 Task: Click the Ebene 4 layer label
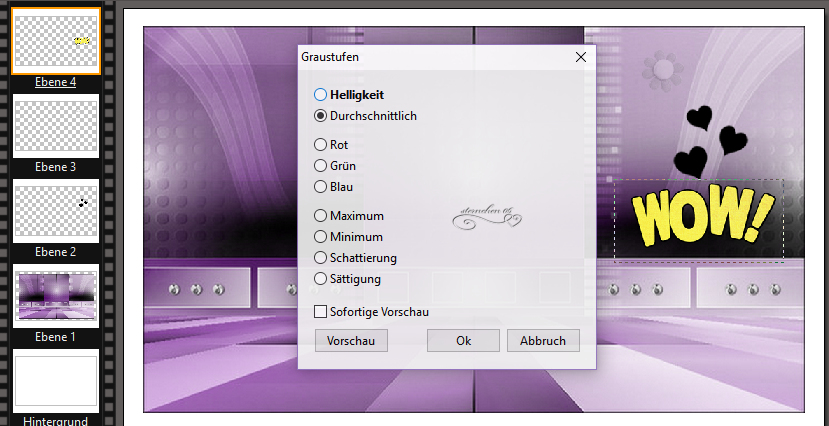(x=56, y=82)
